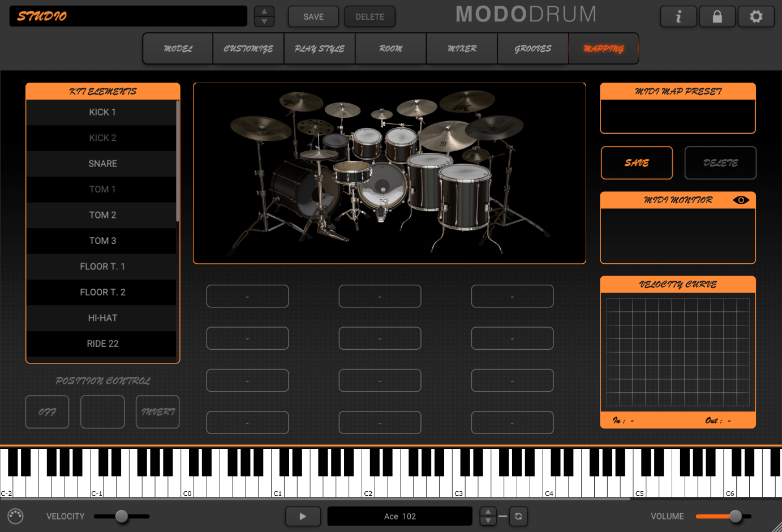Image resolution: width=782 pixels, height=532 pixels.
Task: Click the keyboard horizontal scrollbar
Action: (315, 499)
